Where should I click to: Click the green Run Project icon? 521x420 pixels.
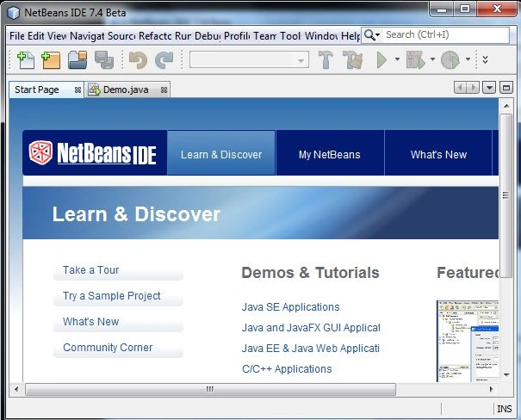tap(381, 60)
